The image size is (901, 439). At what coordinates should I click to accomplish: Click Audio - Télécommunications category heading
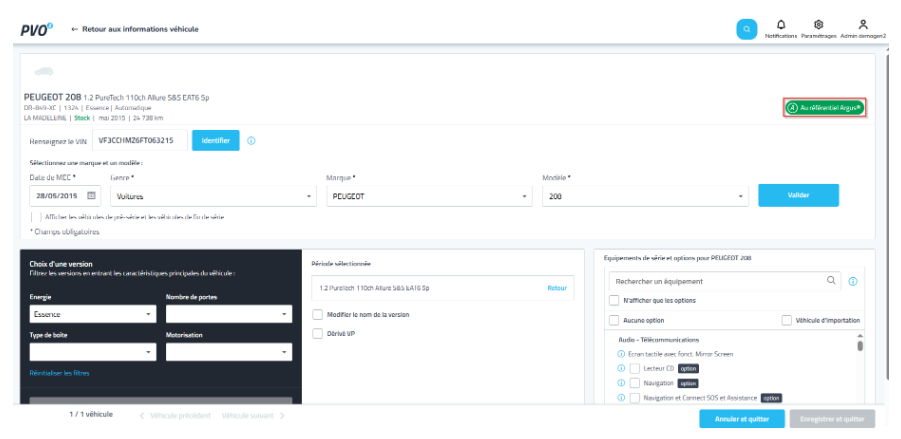coord(658,340)
